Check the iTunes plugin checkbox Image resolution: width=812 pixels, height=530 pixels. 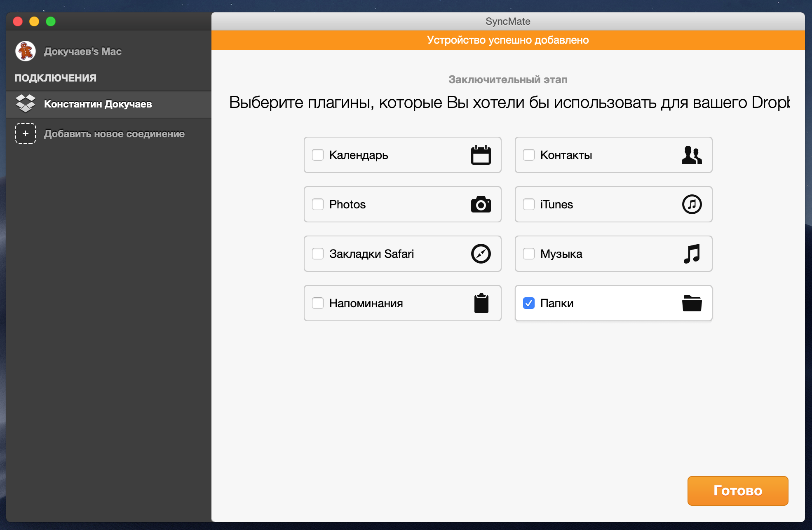coord(528,205)
